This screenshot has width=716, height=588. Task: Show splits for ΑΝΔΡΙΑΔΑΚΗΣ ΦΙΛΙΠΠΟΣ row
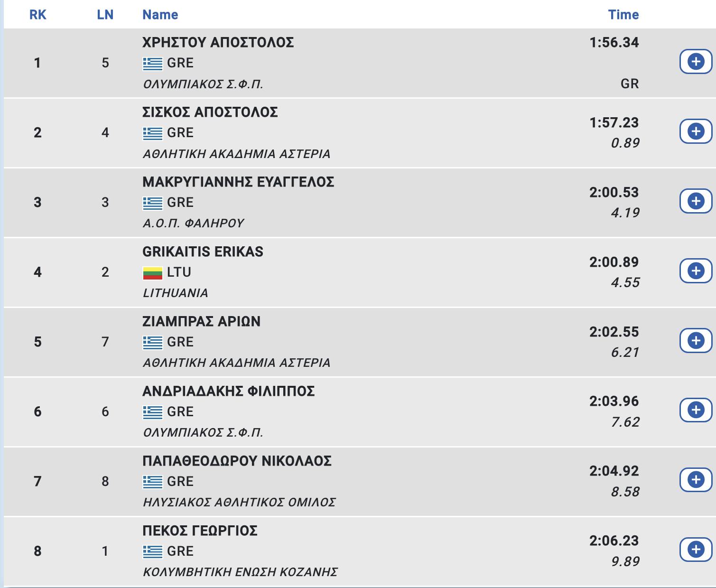coord(696,410)
